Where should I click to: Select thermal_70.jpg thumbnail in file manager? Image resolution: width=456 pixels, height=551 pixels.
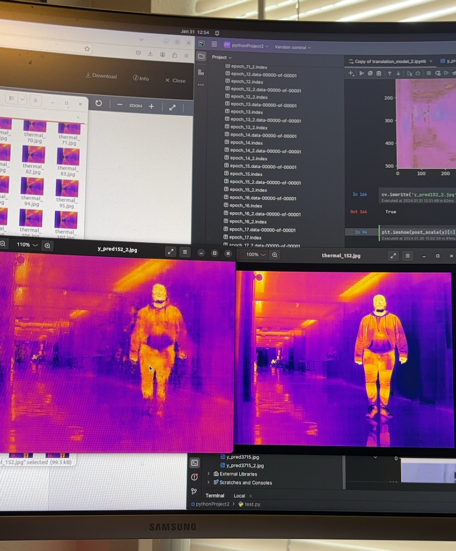34,132
